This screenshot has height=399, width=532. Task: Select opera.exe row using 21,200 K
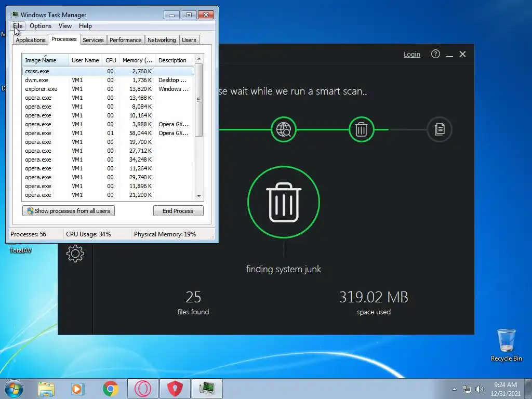click(108, 195)
